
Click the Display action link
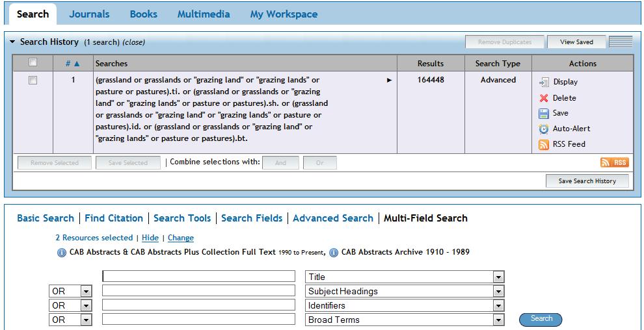(x=565, y=82)
